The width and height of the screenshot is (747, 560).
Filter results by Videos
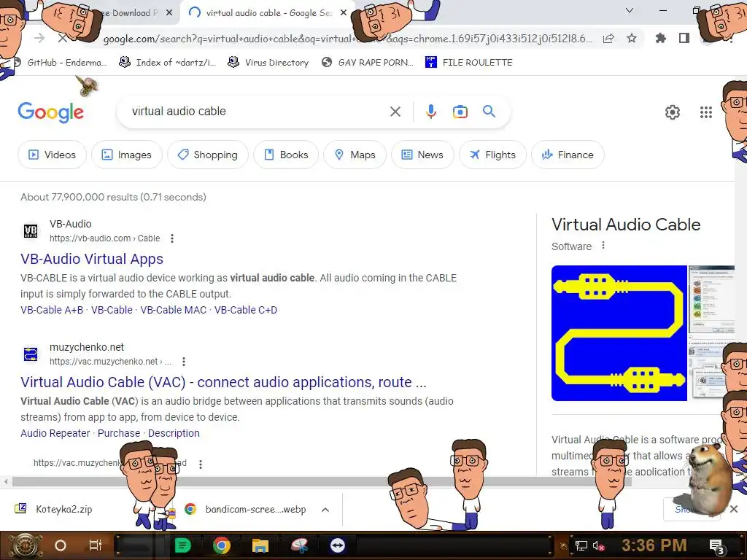coord(52,155)
